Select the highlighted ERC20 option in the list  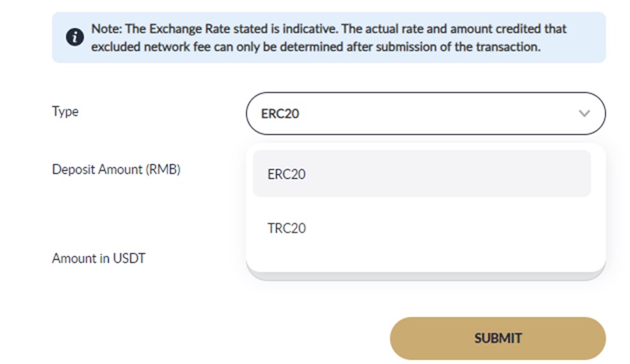[421, 174]
